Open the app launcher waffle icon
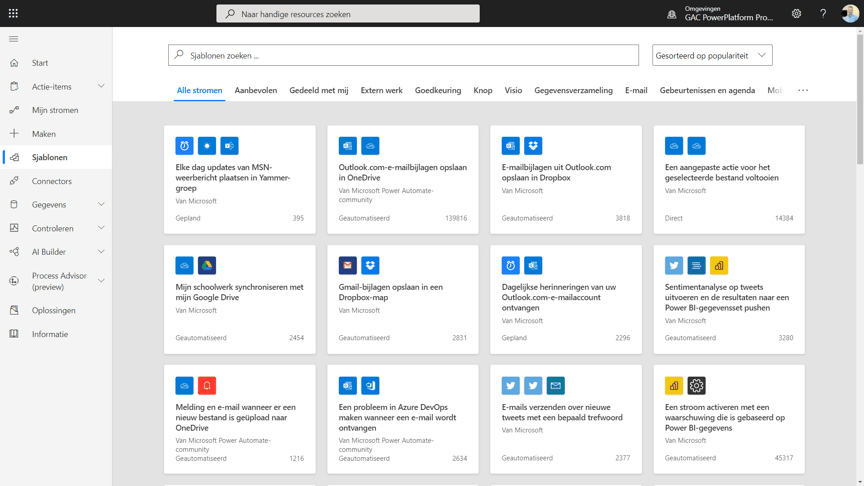 [x=13, y=13]
